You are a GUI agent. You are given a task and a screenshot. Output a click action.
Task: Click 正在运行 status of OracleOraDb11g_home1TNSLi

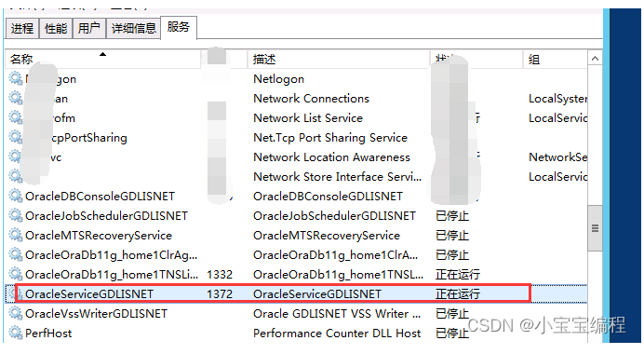(x=458, y=275)
